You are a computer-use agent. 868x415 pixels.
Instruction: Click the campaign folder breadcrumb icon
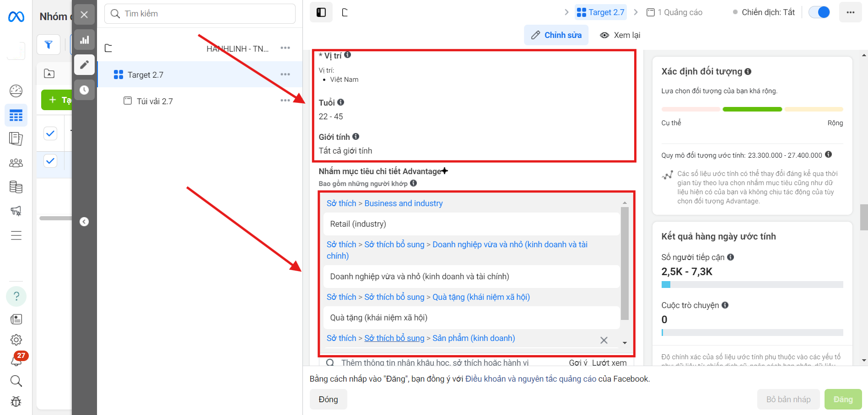pyautogui.click(x=345, y=12)
